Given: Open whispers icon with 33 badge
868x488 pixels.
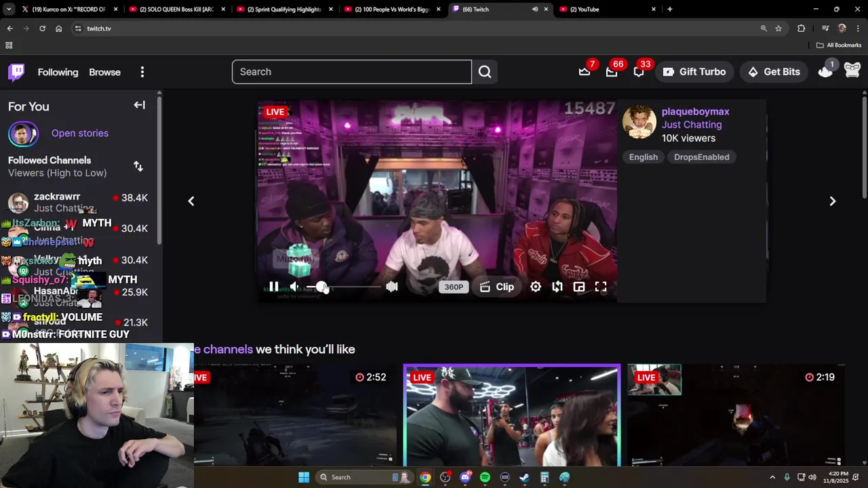Looking at the screenshot, I should point(639,72).
